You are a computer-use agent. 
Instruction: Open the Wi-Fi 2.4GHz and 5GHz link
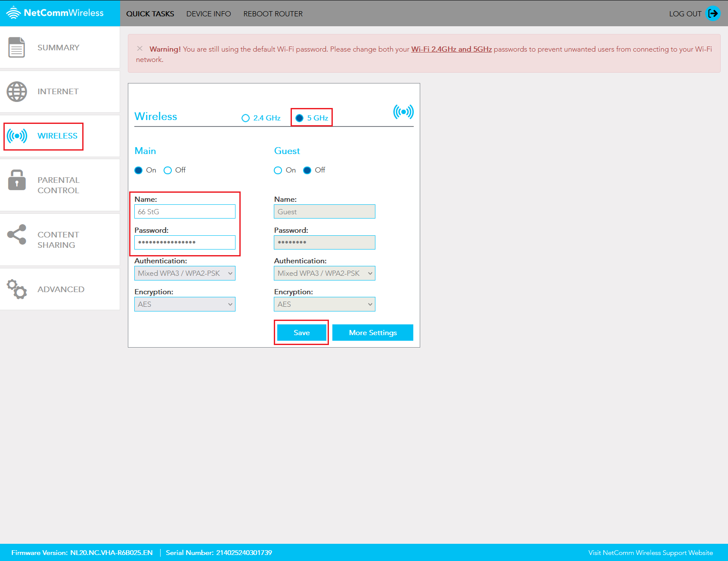(x=452, y=49)
